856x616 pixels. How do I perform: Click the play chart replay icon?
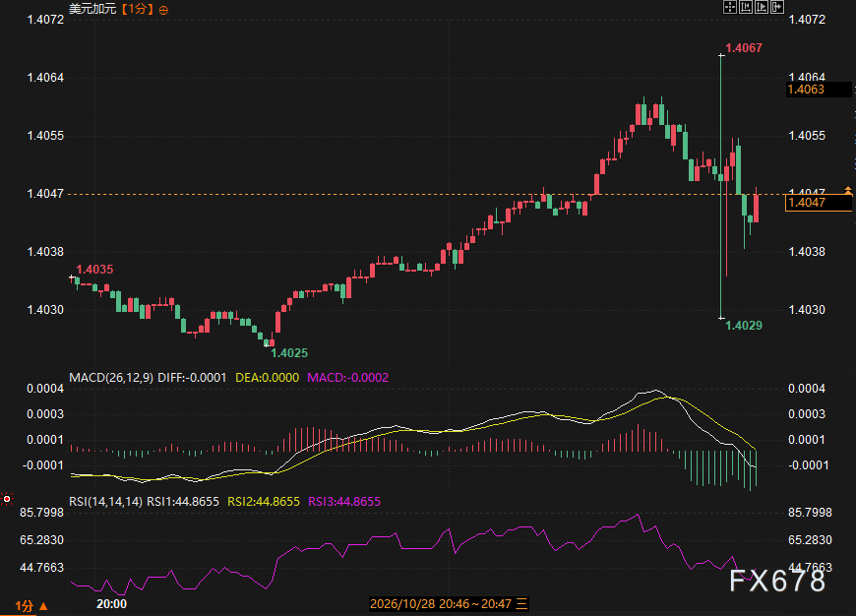tap(761, 7)
